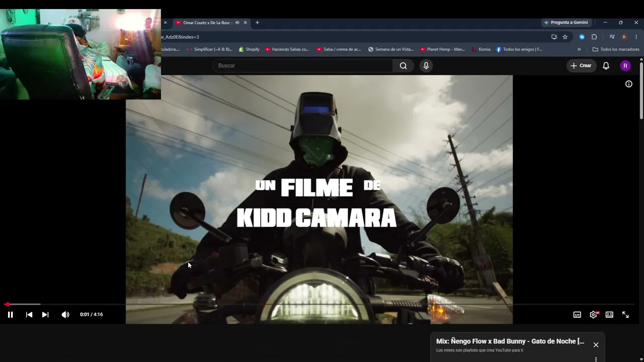Close the partially hidden left tab
Screen dimensions: 644x362
[x=165, y=23]
